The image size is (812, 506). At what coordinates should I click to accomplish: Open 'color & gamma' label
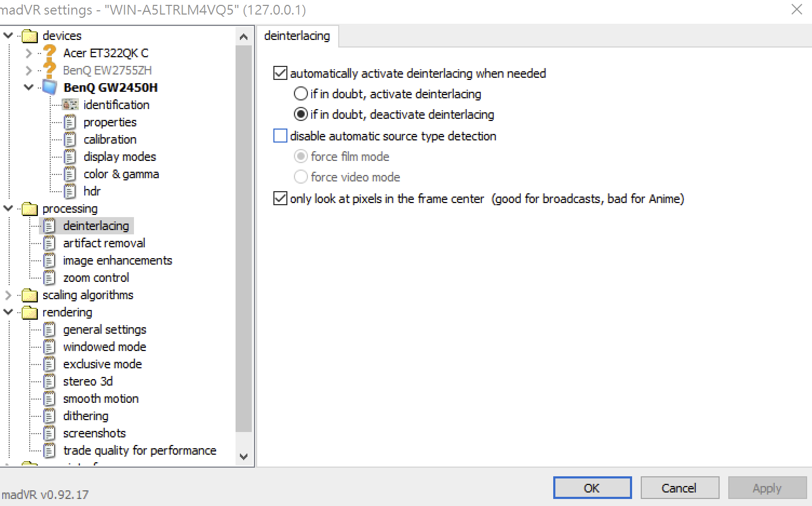122,174
